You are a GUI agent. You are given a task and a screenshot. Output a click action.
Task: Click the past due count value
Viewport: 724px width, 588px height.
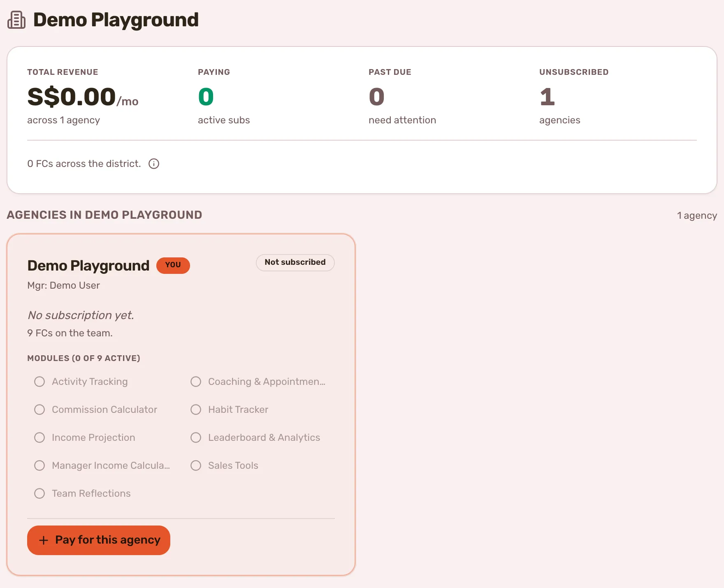[376, 97]
